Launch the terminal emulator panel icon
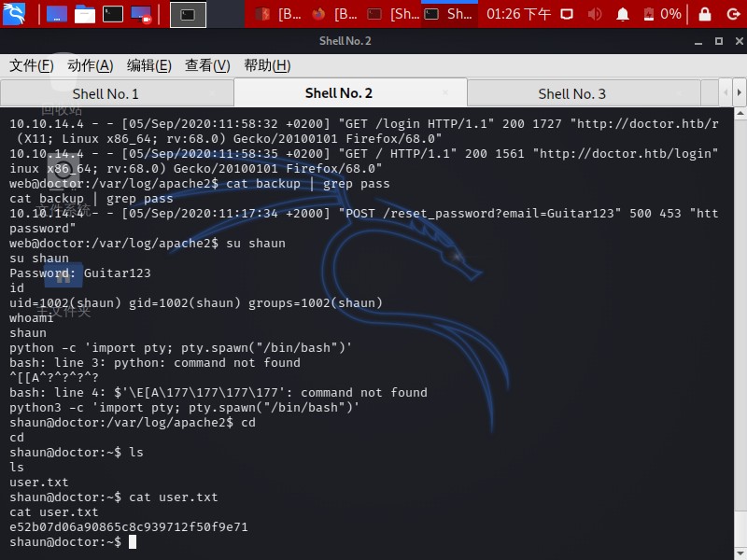This screenshot has width=747, height=560. 113,14
